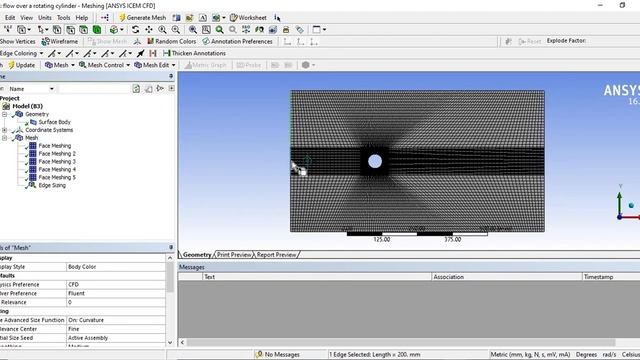640x360 pixels.
Task: Select Face Meshing 4 in the tree
Action: point(57,169)
